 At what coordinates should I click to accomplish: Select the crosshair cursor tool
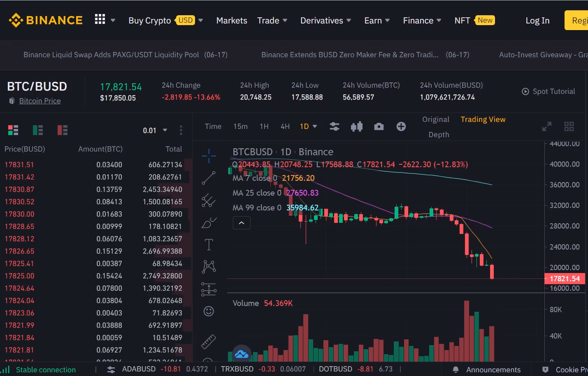click(209, 156)
